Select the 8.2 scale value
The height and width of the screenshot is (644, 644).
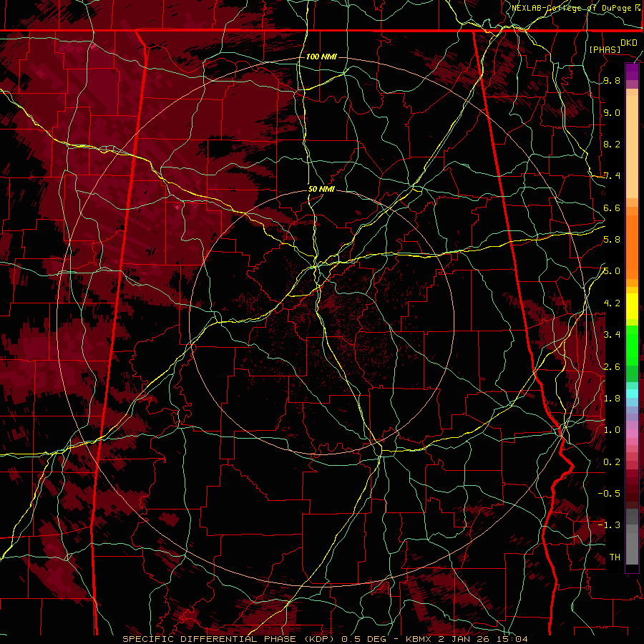pos(612,145)
